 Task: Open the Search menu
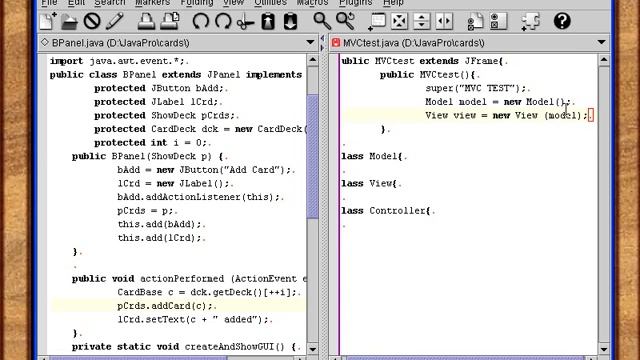click(110, 3)
